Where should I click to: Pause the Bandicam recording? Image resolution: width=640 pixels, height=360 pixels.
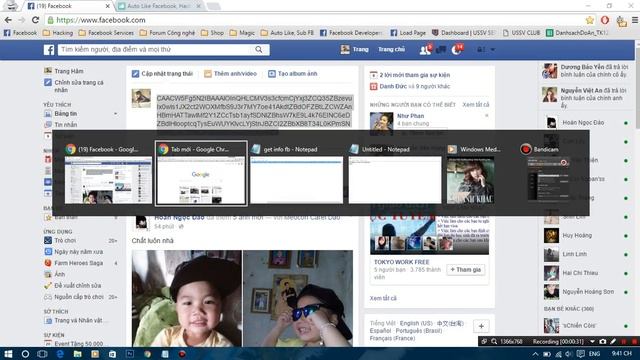tap(624, 341)
